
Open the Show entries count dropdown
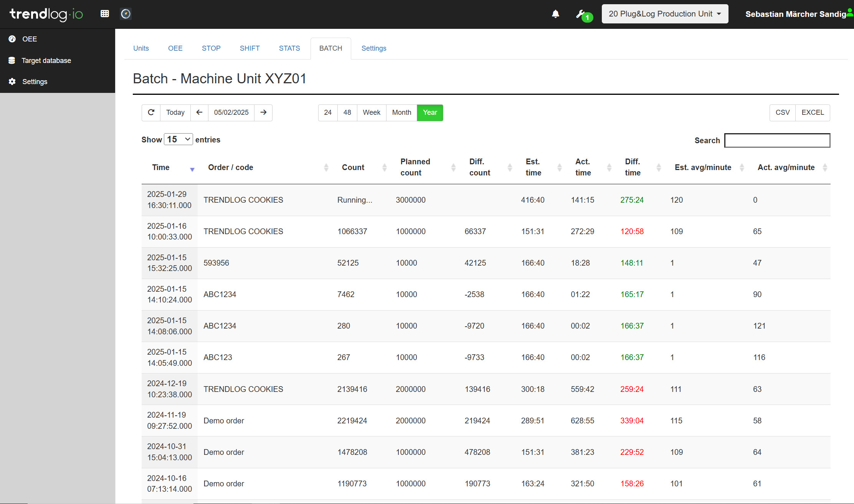[x=178, y=139]
